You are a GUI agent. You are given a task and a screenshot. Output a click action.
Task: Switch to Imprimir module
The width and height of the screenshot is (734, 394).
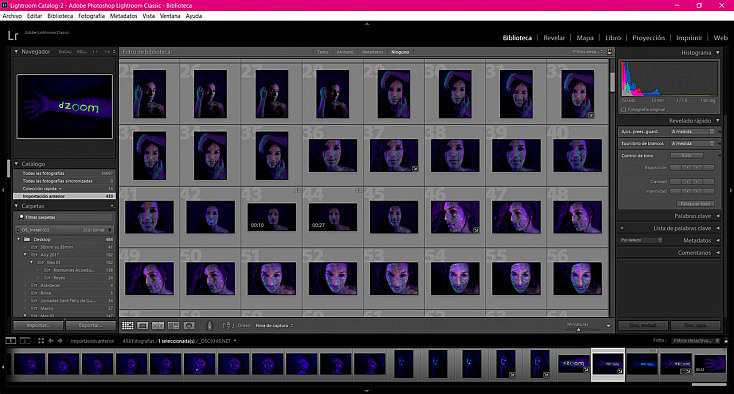(x=689, y=38)
